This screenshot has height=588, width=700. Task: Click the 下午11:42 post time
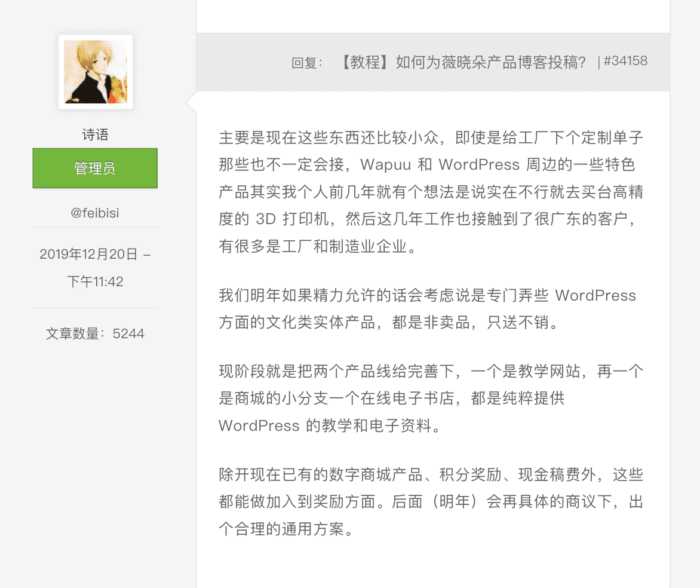(x=95, y=281)
